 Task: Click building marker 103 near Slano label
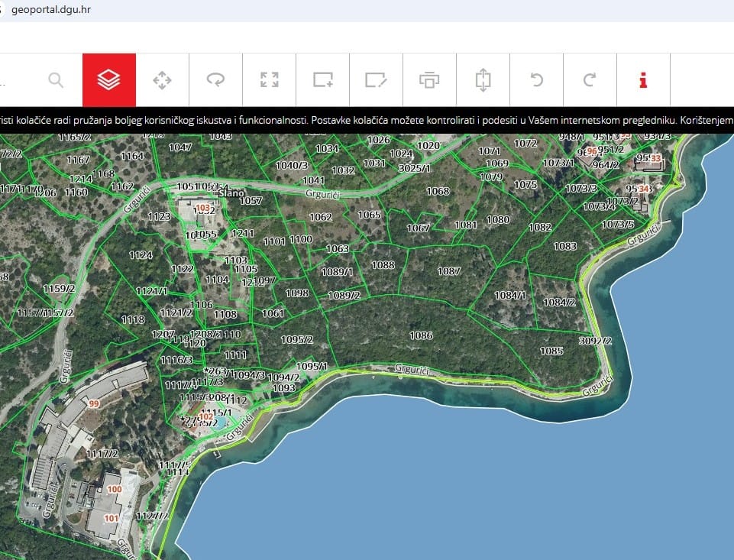(203, 208)
